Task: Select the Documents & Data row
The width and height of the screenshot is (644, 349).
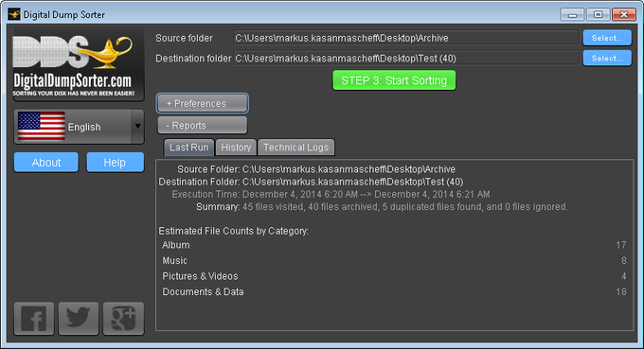Action: pos(394,291)
